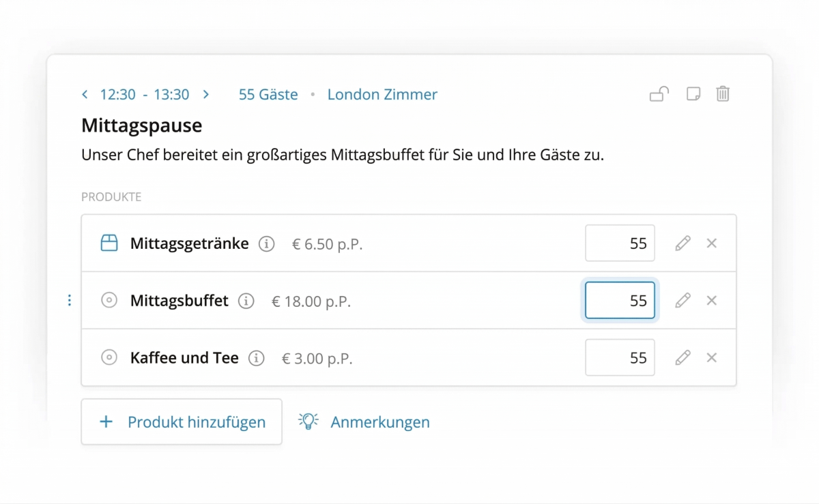The height and width of the screenshot is (504, 819).
Task: Click the unlock padlock icon
Action: click(x=659, y=94)
